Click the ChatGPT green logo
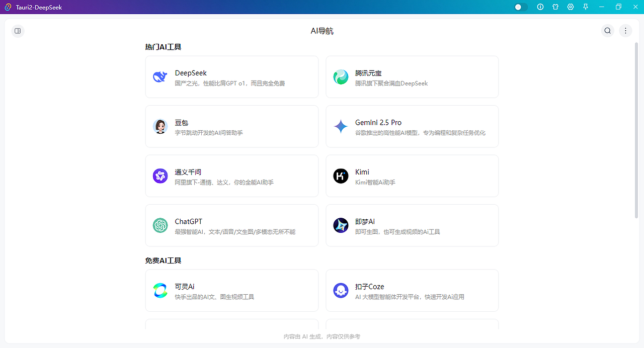The image size is (644, 348). (160, 225)
